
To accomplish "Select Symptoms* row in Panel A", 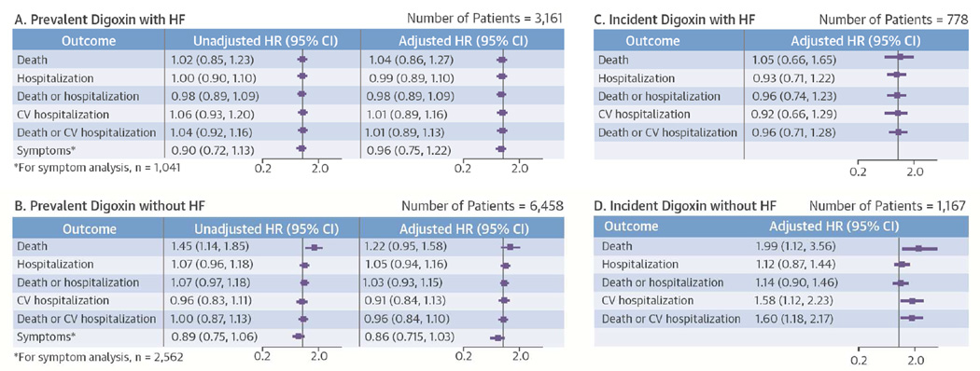I will click(288, 148).
